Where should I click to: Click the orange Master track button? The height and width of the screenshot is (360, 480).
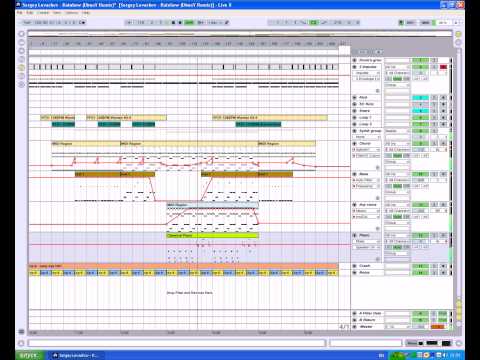[x=438, y=327]
